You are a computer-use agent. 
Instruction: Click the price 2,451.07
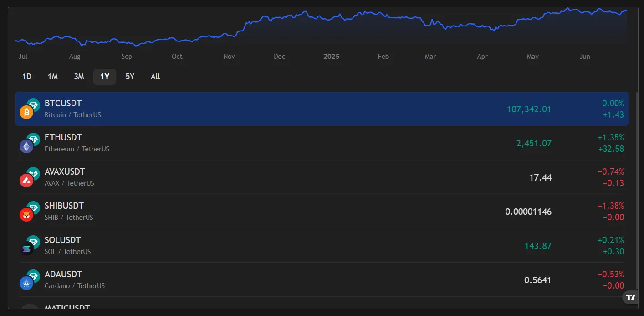point(534,143)
